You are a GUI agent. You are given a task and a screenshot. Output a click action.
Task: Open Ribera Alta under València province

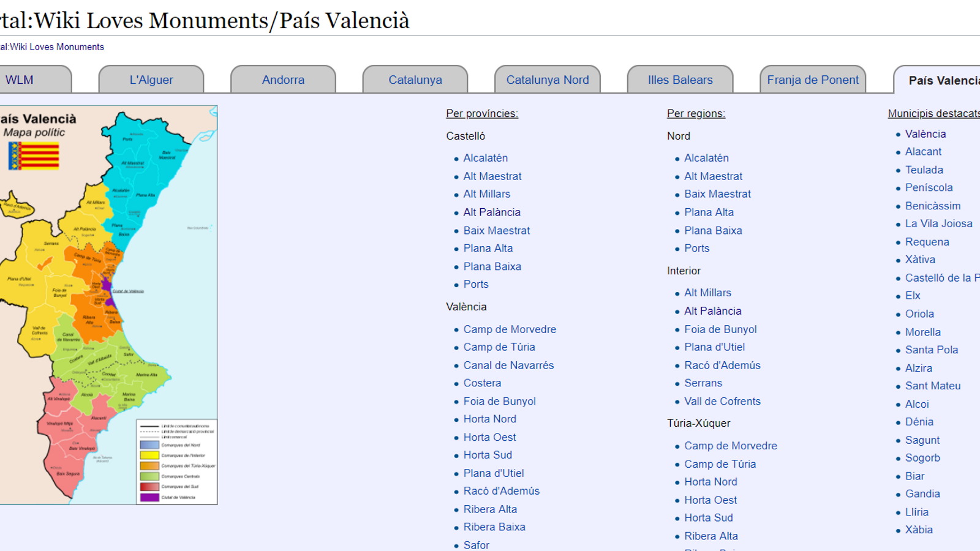(x=490, y=509)
